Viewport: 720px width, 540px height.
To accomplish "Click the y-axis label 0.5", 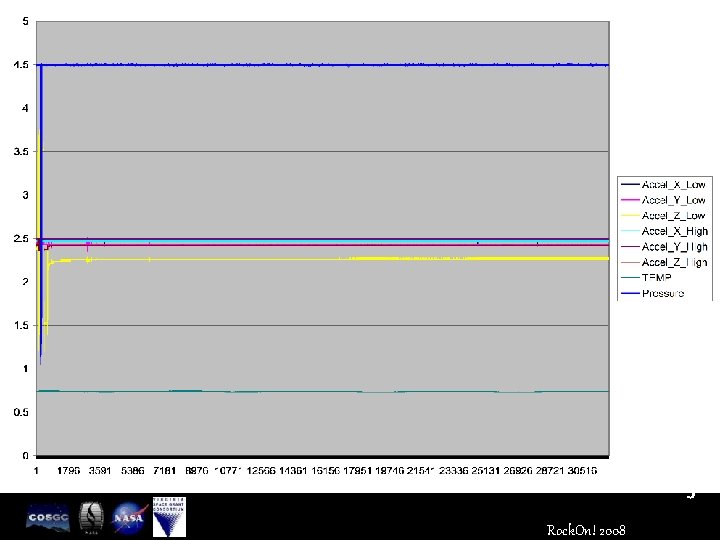I will pyautogui.click(x=21, y=412).
